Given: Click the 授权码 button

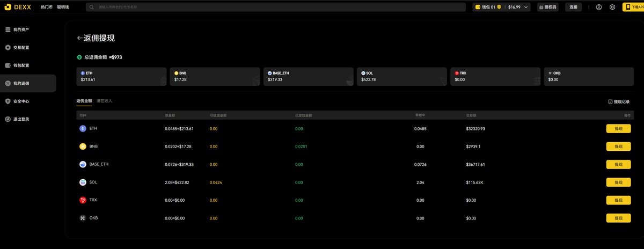Looking at the screenshot, I should pyautogui.click(x=548, y=7).
